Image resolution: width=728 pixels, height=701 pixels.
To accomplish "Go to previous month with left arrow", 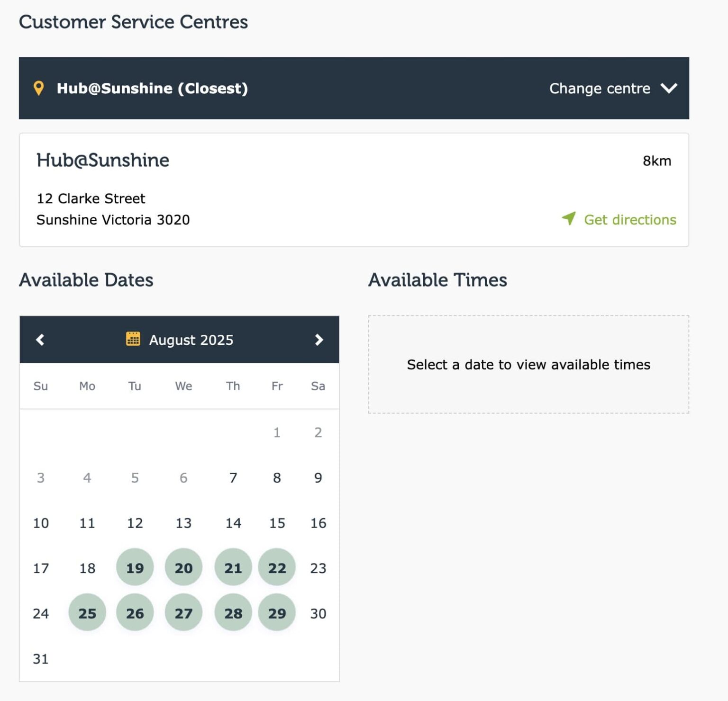I will coord(40,340).
